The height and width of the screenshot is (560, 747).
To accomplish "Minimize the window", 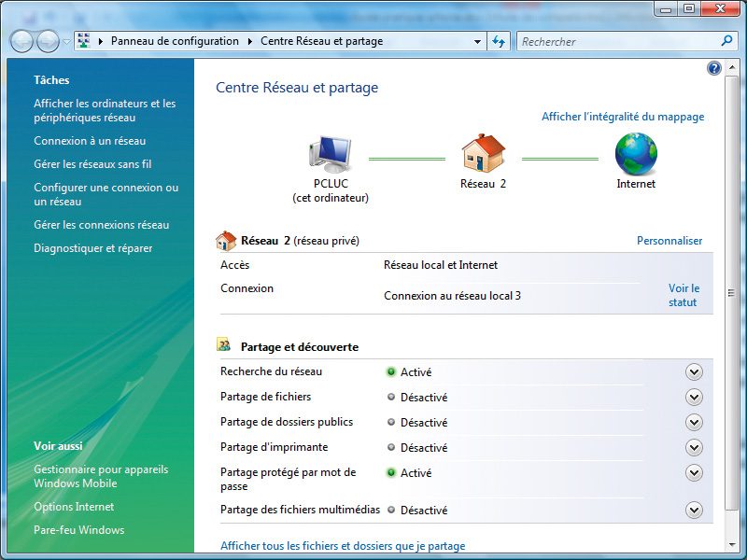I will [666, 9].
